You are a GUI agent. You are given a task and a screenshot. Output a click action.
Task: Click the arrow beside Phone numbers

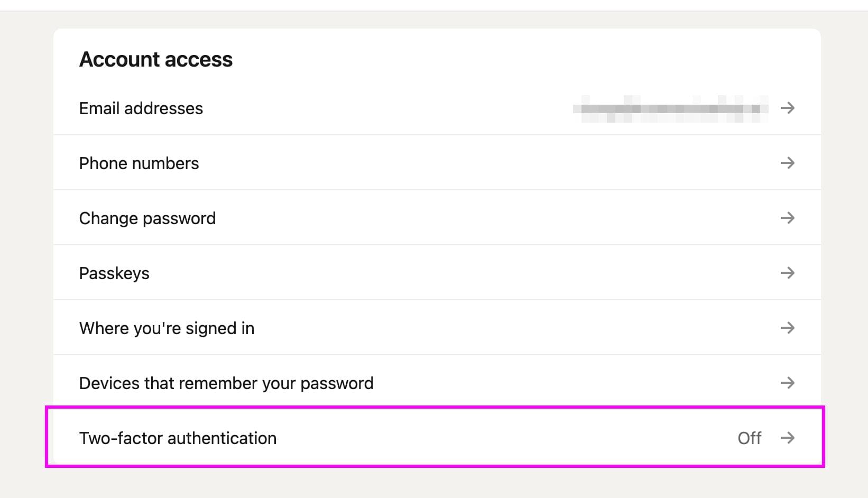[x=788, y=163]
